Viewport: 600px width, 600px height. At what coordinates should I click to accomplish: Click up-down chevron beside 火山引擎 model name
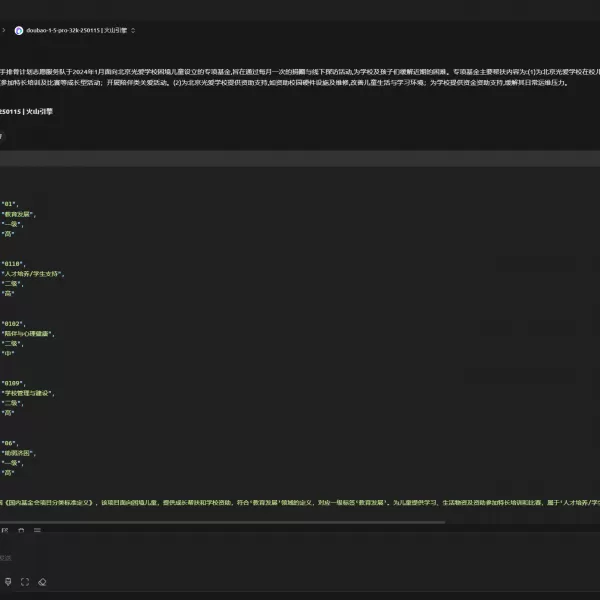point(133,30)
